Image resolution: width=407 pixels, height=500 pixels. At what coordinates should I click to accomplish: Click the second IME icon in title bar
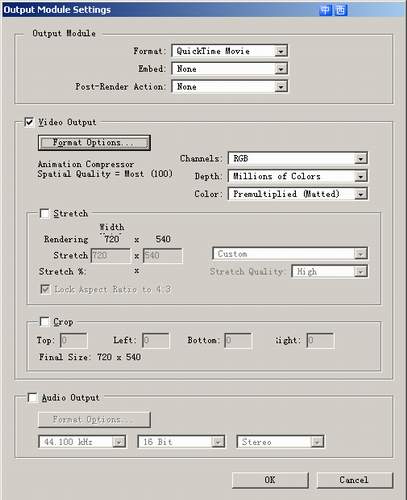point(340,10)
